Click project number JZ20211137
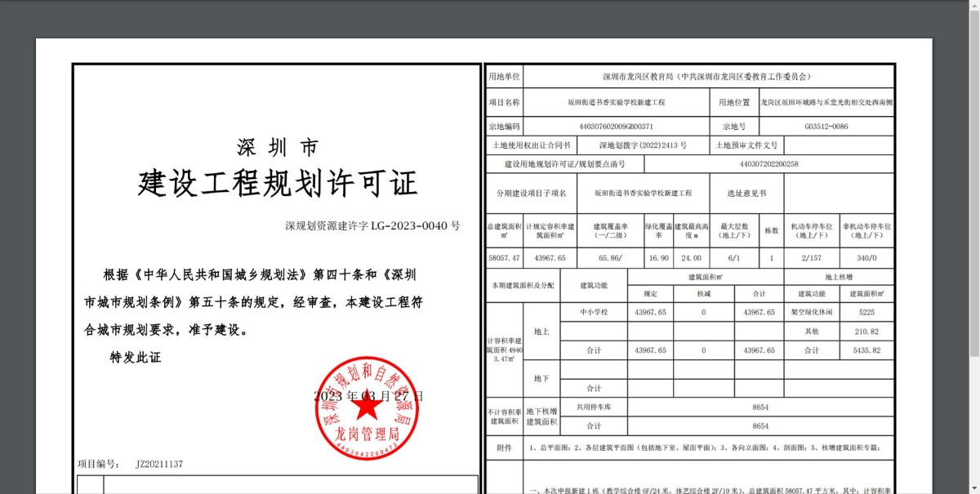This screenshot has height=494, width=980. point(159,464)
